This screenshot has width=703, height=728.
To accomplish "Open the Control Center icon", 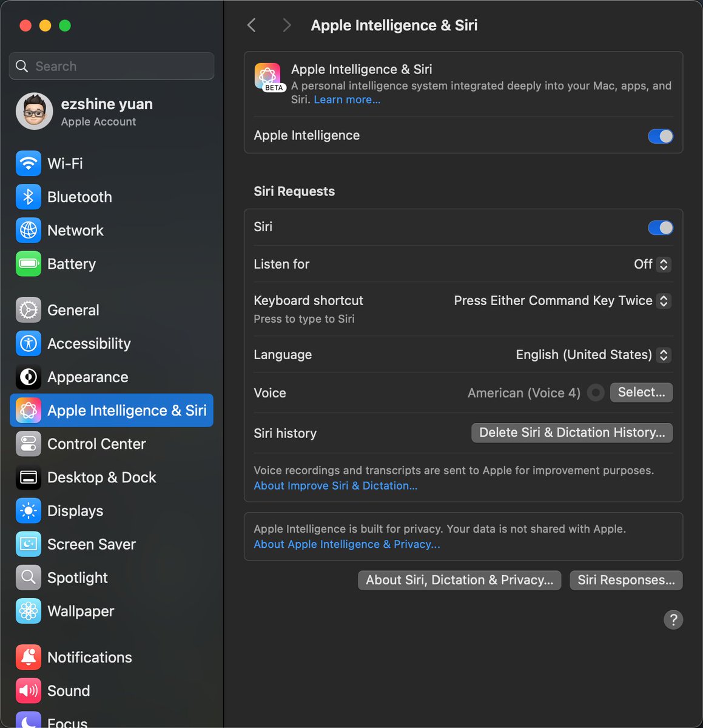I will click(x=29, y=443).
